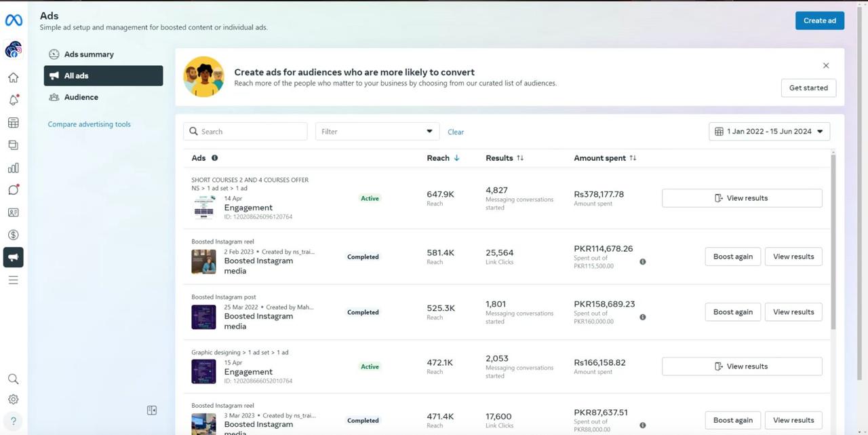Open Home from the left sidebar
Screen dimensions: 868x435
[x=13, y=77]
